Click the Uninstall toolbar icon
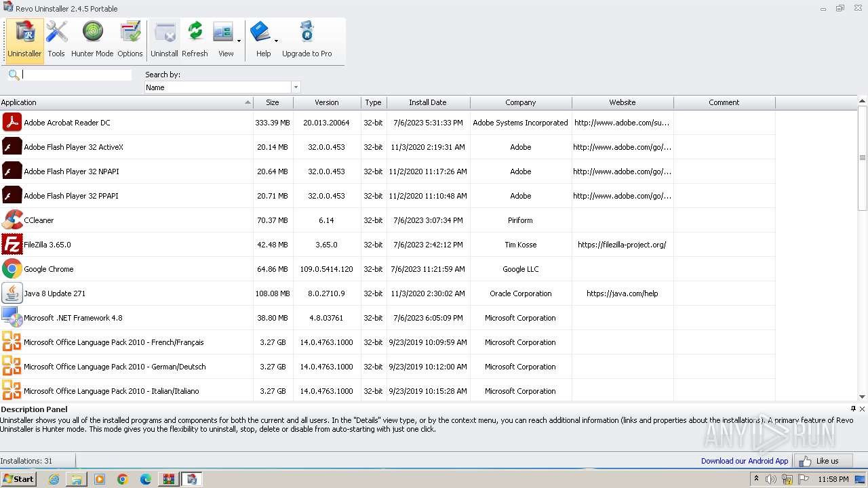The width and height of the screenshot is (868, 488). click(x=164, y=41)
